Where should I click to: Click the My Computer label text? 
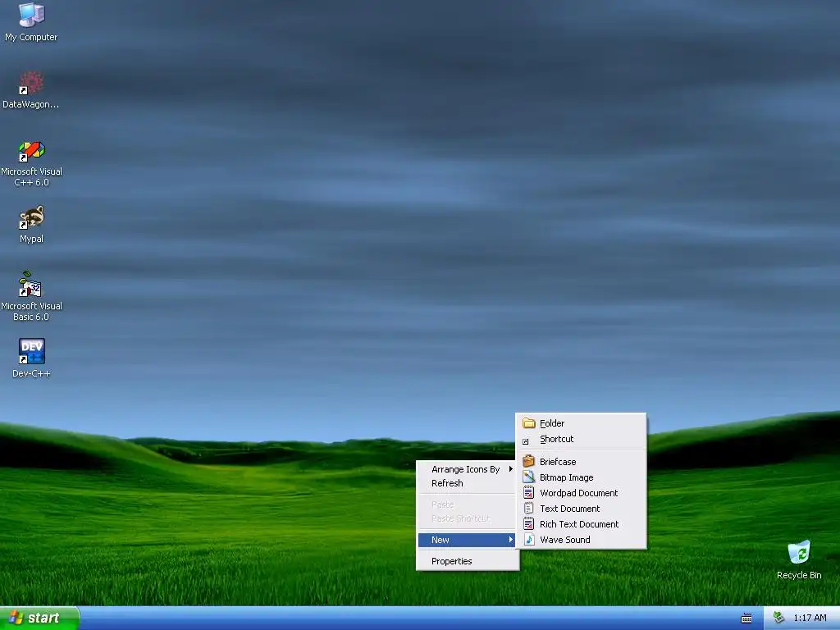pyautogui.click(x=32, y=37)
